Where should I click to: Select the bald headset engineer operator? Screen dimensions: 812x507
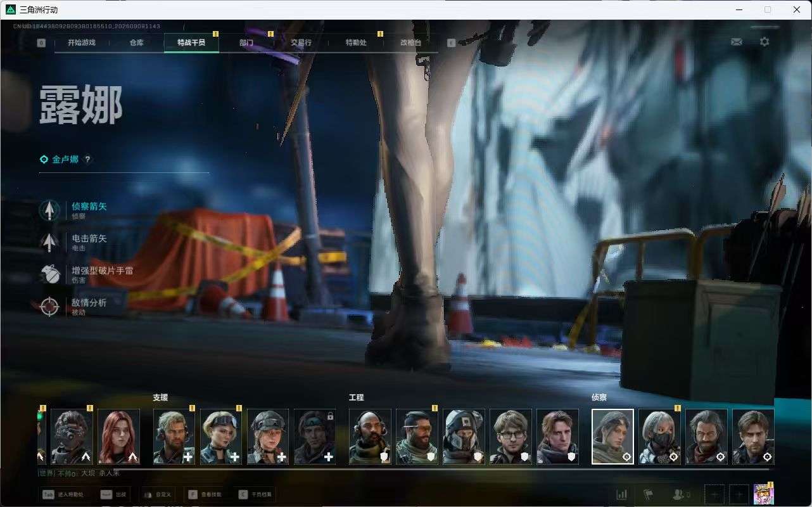coord(370,437)
